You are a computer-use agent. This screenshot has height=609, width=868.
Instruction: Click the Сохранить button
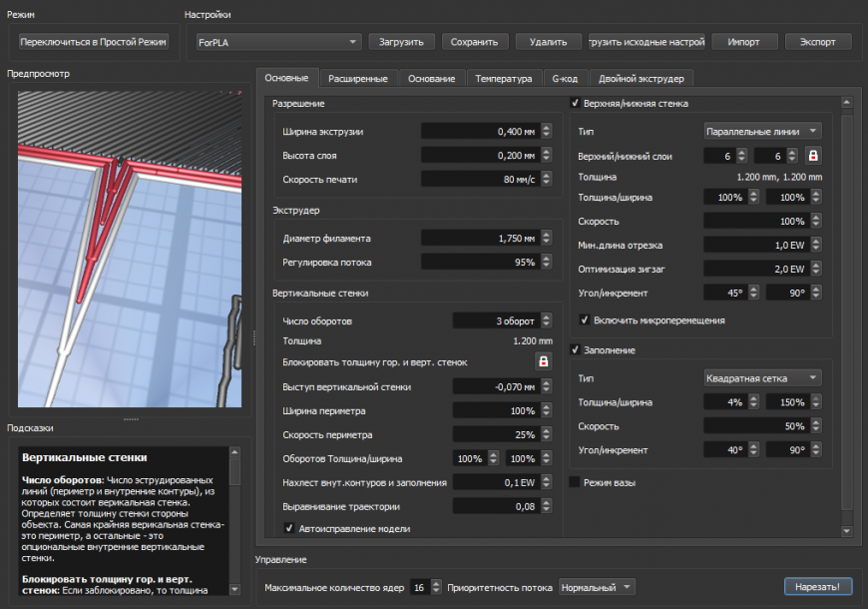475,42
